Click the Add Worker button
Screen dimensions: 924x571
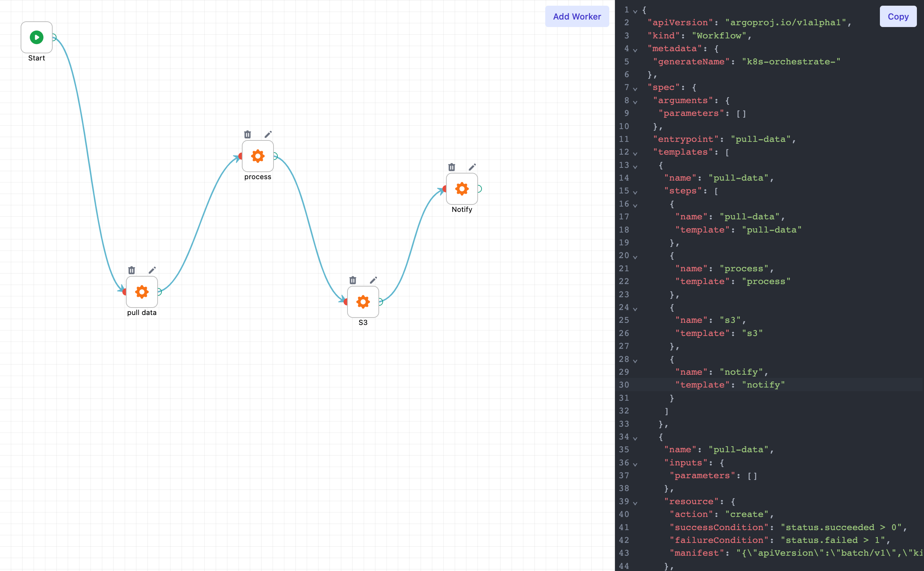click(577, 17)
